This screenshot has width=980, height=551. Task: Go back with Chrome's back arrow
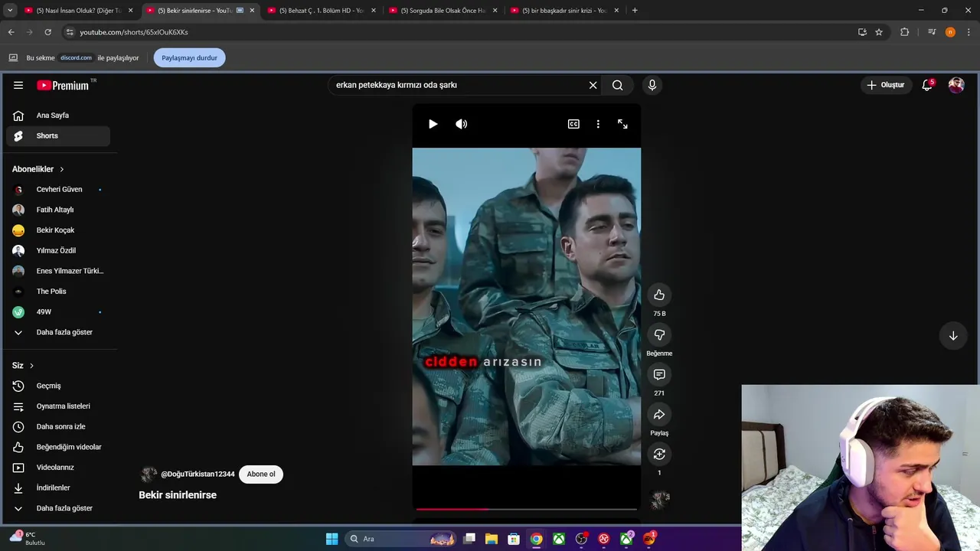(x=11, y=32)
